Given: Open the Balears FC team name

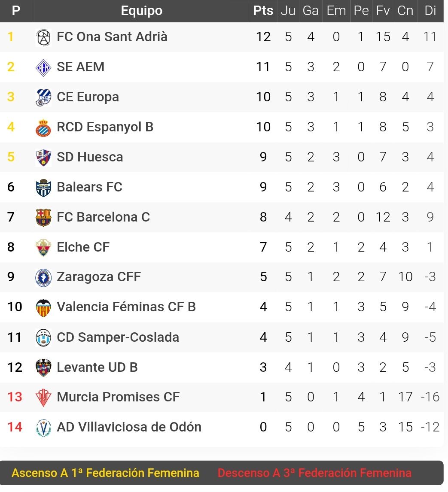Looking at the screenshot, I should 89,187.
